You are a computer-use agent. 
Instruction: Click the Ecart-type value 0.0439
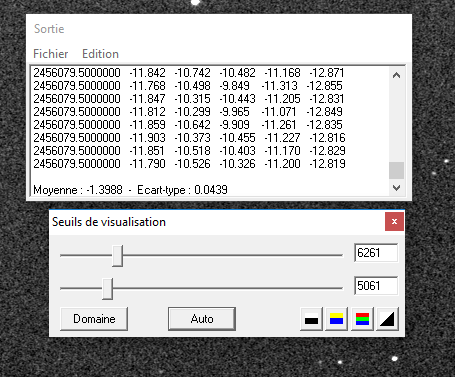pyautogui.click(x=211, y=190)
